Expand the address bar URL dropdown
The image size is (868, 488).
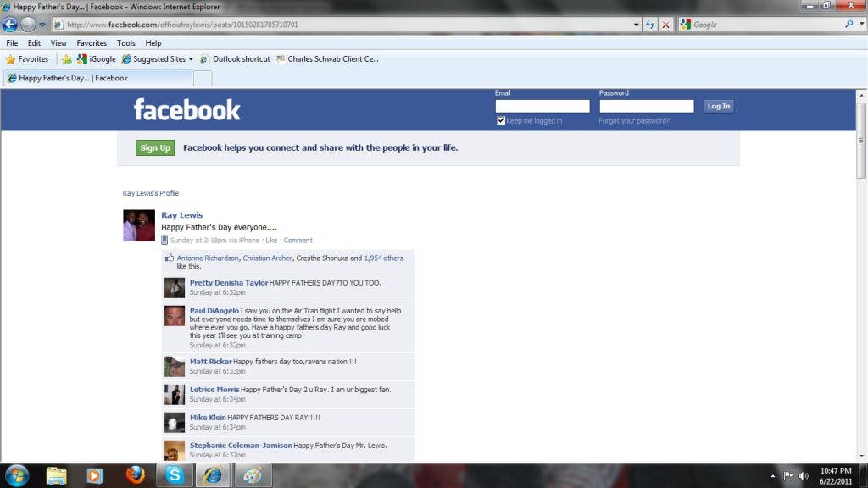(636, 25)
